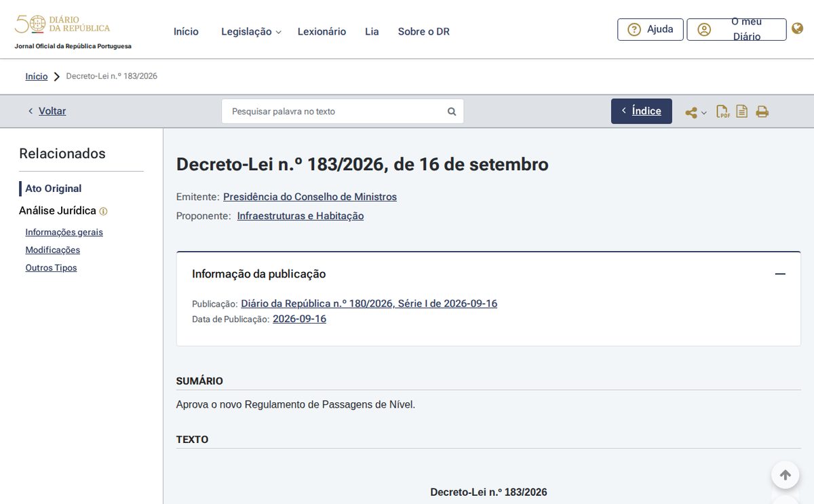Download the decree as PDF
Image resolution: width=814 pixels, height=504 pixels.
click(x=723, y=112)
